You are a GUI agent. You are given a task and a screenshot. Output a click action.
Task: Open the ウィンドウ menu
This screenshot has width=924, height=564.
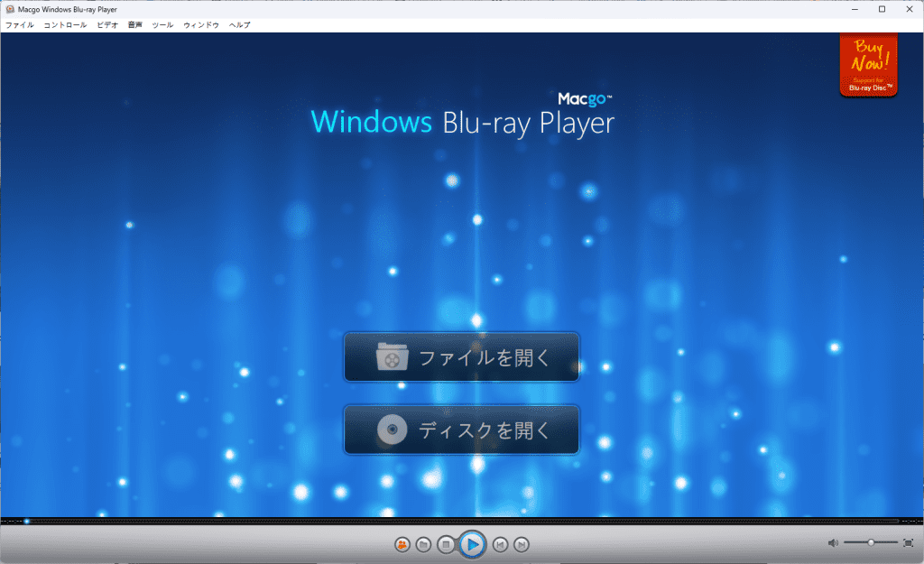(201, 24)
